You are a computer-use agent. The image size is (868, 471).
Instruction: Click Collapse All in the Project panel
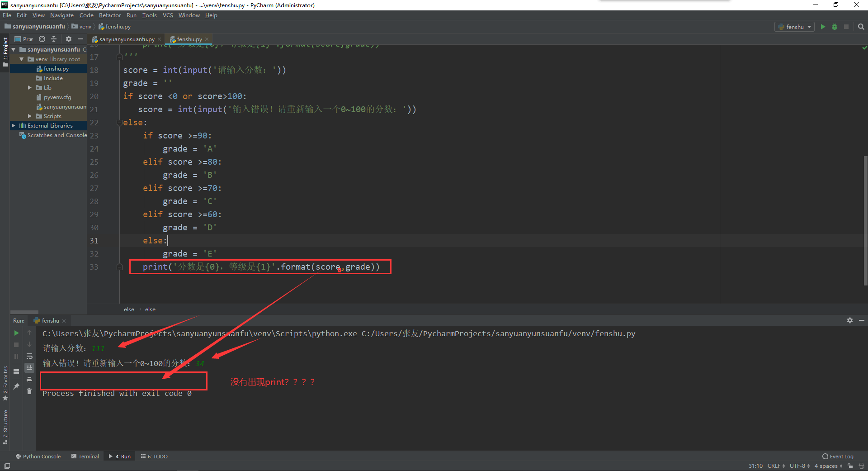click(x=54, y=39)
